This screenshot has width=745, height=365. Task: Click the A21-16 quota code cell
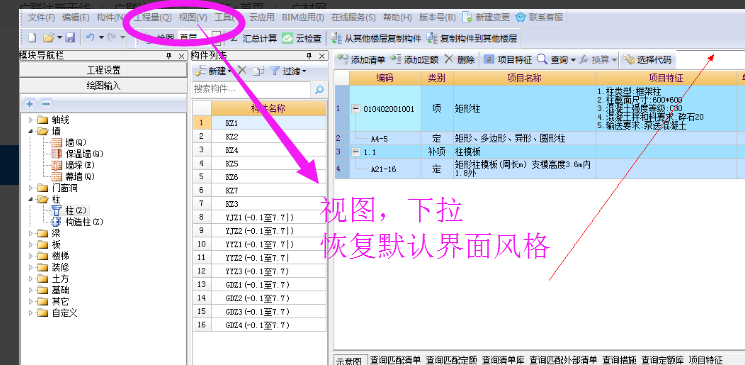(x=385, y=169)
